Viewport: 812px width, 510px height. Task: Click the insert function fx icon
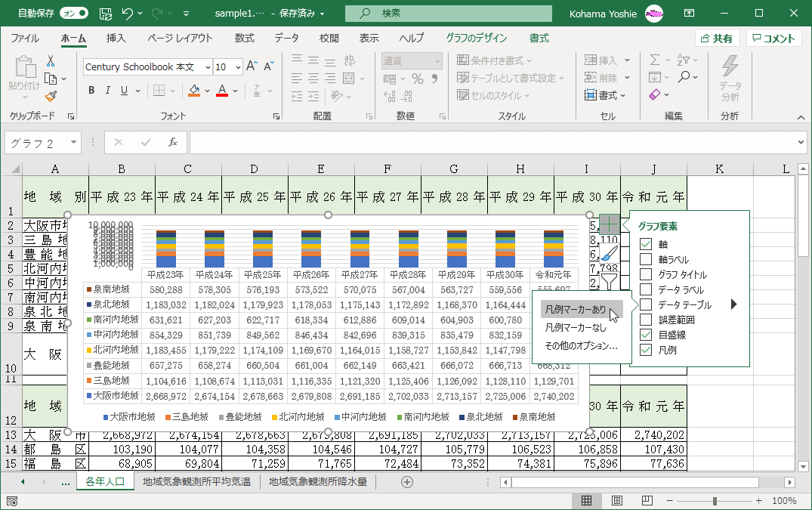(172, 142)
